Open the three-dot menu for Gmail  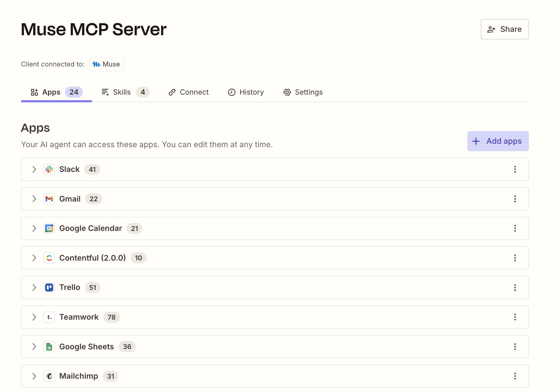[515, 199]
